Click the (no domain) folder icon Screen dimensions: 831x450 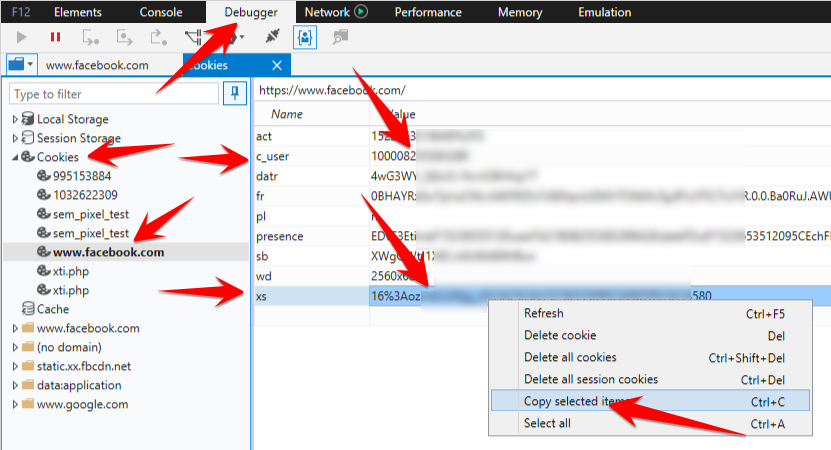tap(28, 347)
